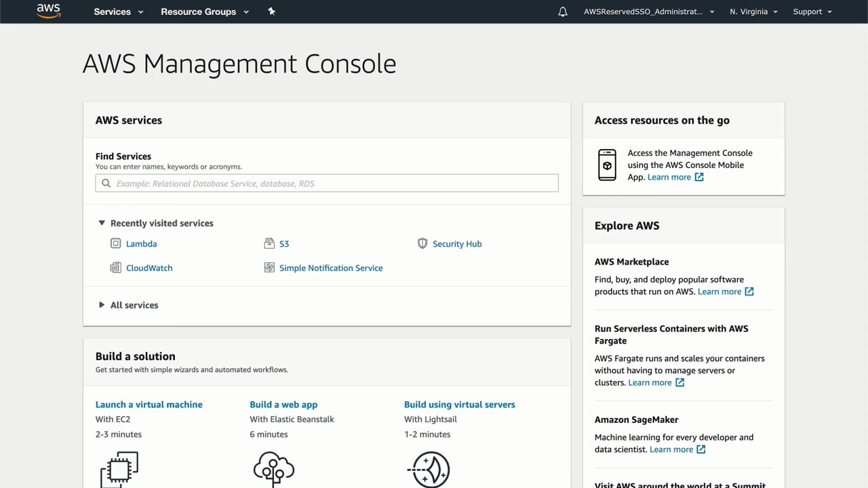Screen dimensions: 868x488
Task: Click the 'Access resources on the go' heading
Action: (662, 120)
